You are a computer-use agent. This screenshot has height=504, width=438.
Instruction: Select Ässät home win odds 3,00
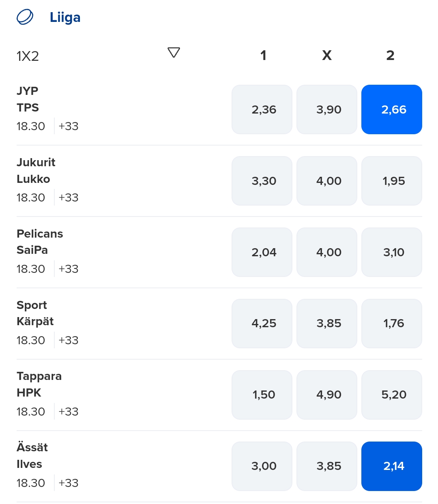(262, 466)
